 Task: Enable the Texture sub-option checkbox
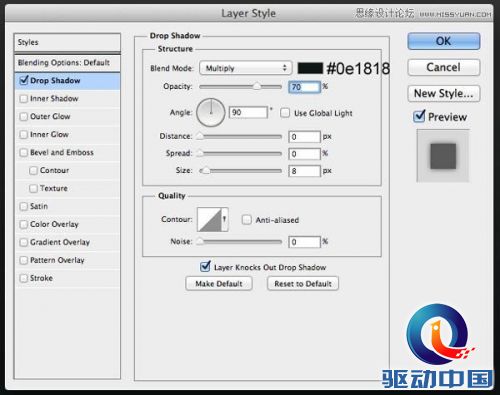33,189
